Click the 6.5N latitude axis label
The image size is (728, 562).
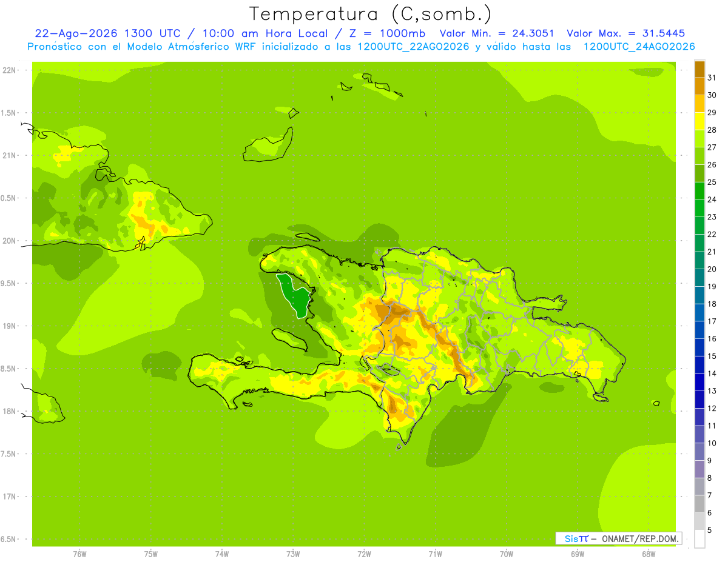[x=8, y=539]
